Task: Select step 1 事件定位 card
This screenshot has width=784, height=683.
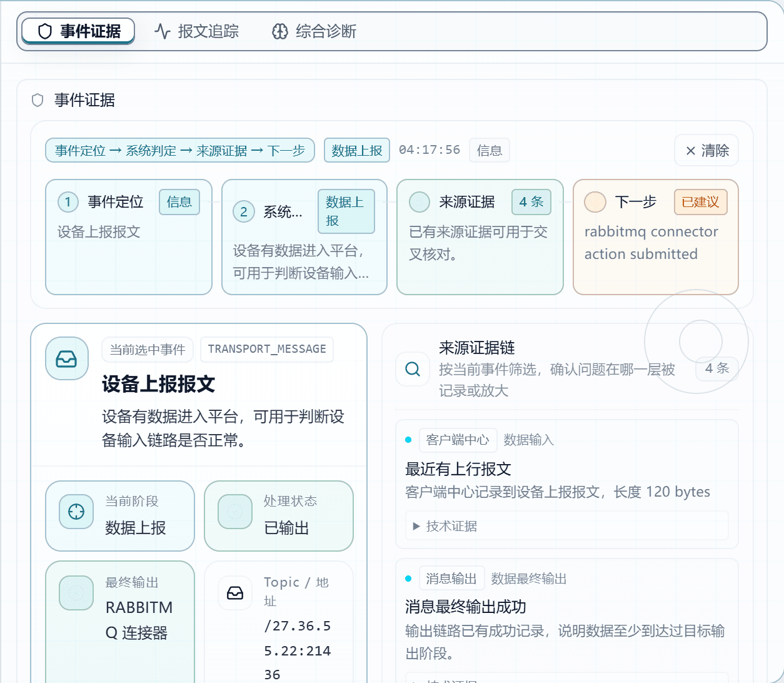Action: pos(129,237)
